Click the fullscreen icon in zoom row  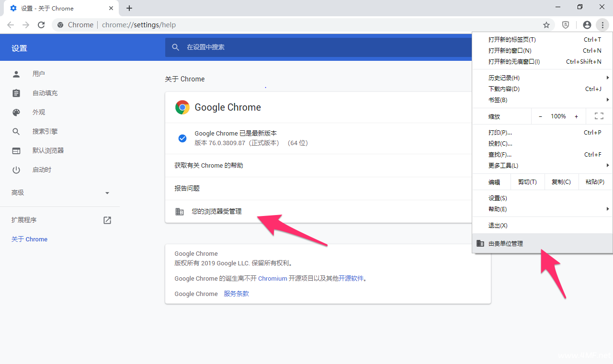599,116
